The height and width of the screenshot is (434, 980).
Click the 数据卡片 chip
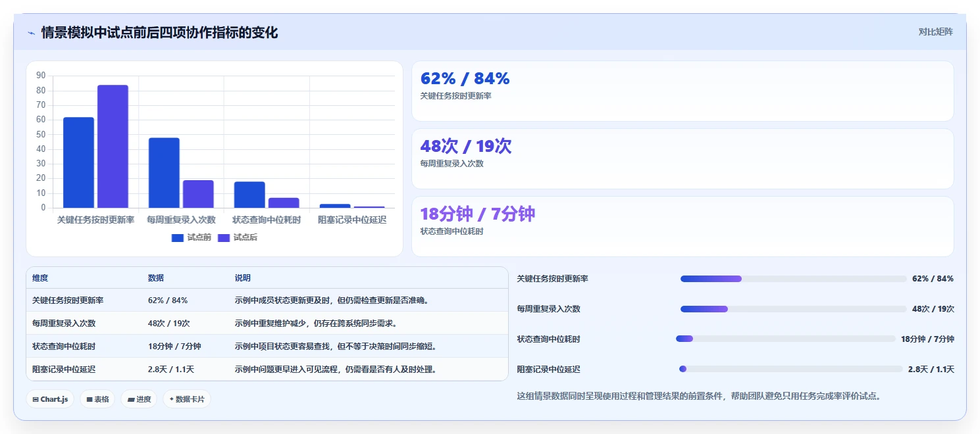[x=187, y=399]
